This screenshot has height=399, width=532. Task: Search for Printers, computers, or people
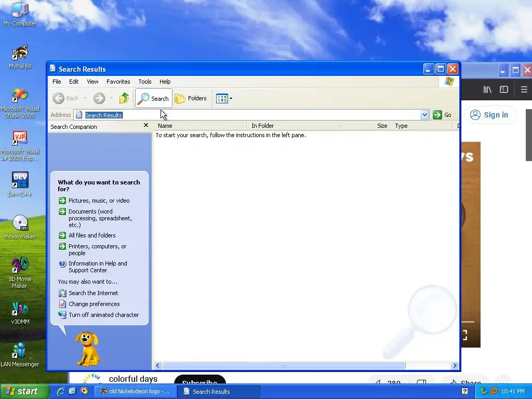pyautogui.click(x=92, y=249)
